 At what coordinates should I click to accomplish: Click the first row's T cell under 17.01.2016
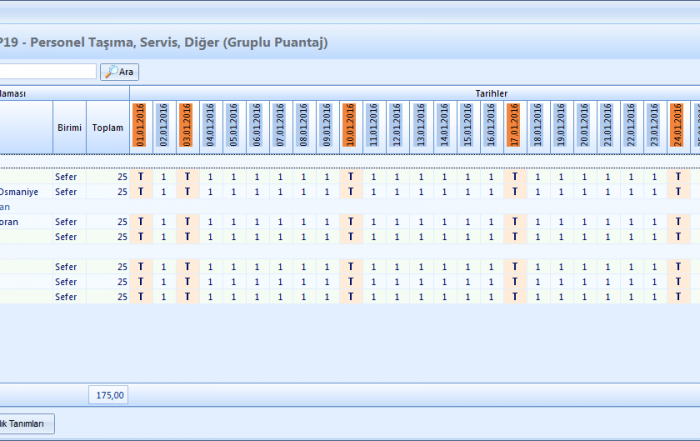pos(514,177)
